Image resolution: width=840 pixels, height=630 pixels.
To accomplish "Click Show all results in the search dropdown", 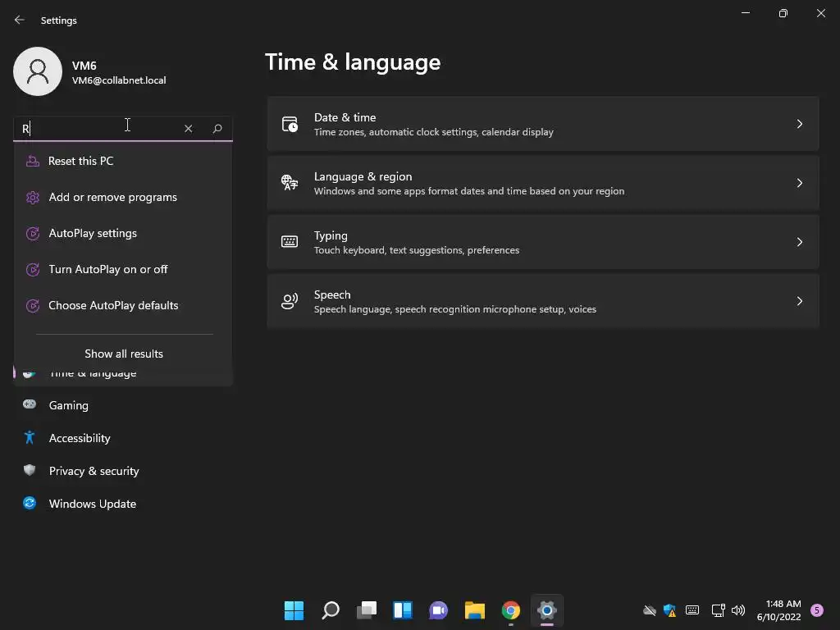I will coord(124,354).
